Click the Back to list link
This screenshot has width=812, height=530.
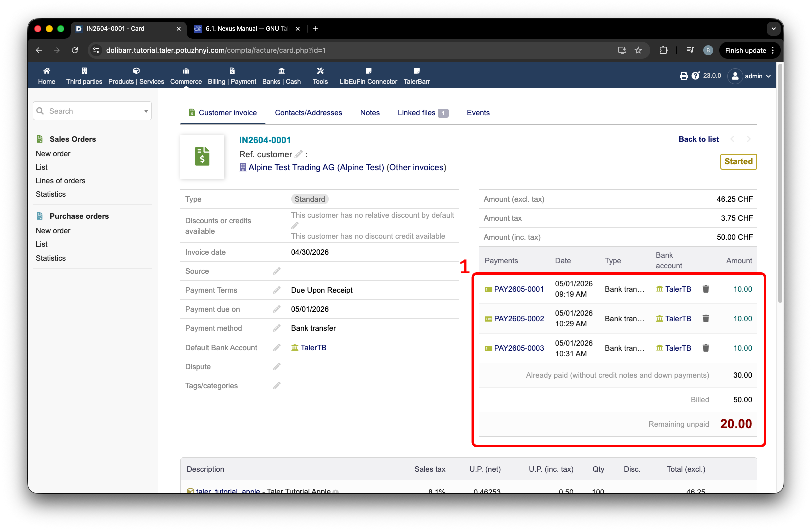point(698,139)
